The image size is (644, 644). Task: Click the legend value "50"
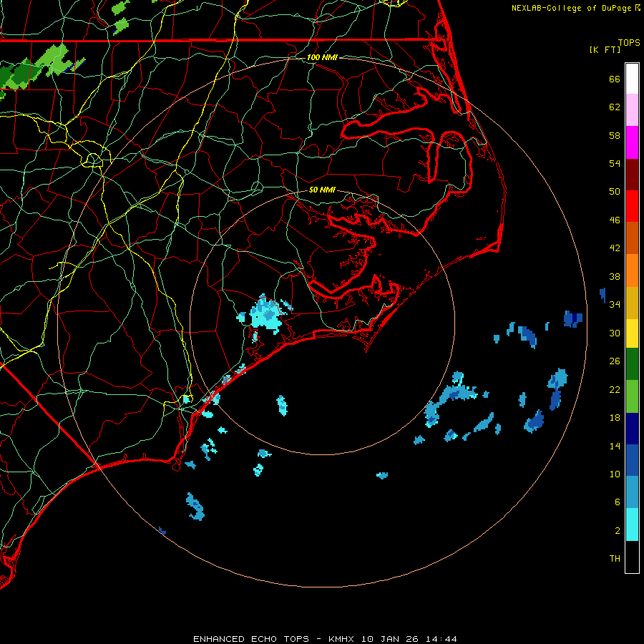pos(615,192)
